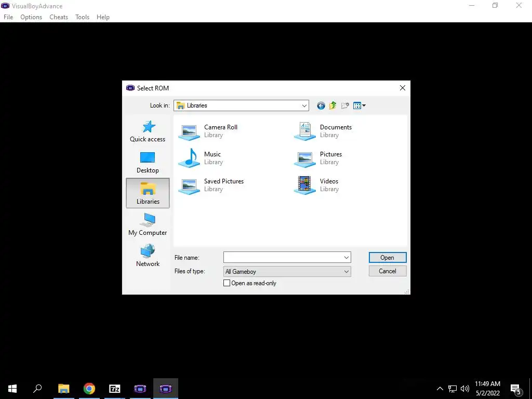
Task: Select Libraries in the places sidebar
Action: [x=148, y=193]
